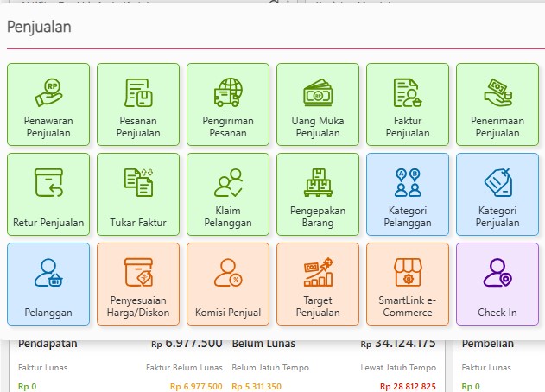Screen dimensions: 545x392
Task: Open Kategori Pelanggan tile
Action: tap(408, 194)
